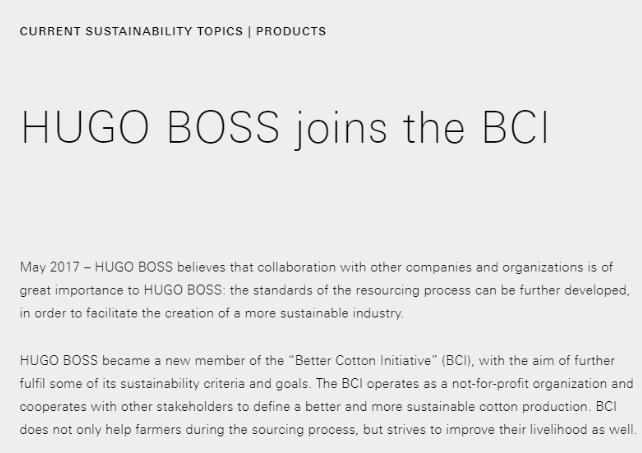Select "BCI" at the end of the headline
This screenshot has width=642, height=453.
click(x=516, y=128)
